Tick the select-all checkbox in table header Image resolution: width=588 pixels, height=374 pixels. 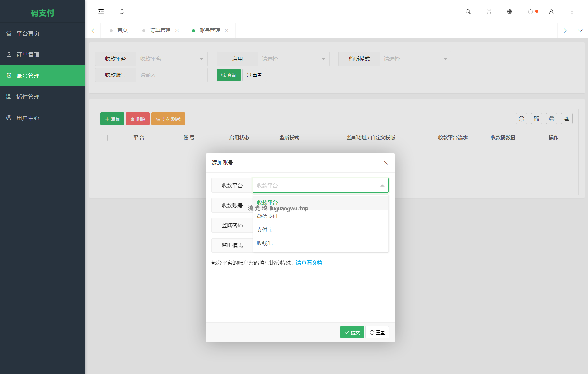(104, 138)
